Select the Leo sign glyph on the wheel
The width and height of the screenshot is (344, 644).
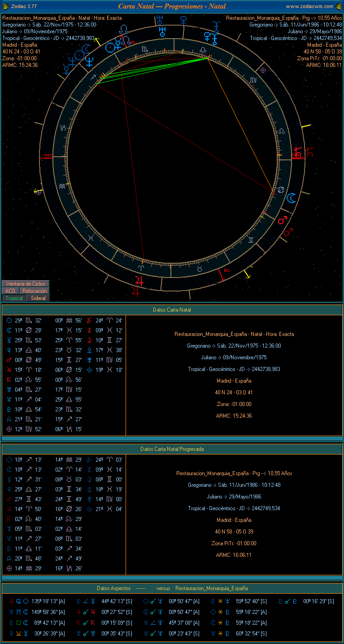point(282,131)
